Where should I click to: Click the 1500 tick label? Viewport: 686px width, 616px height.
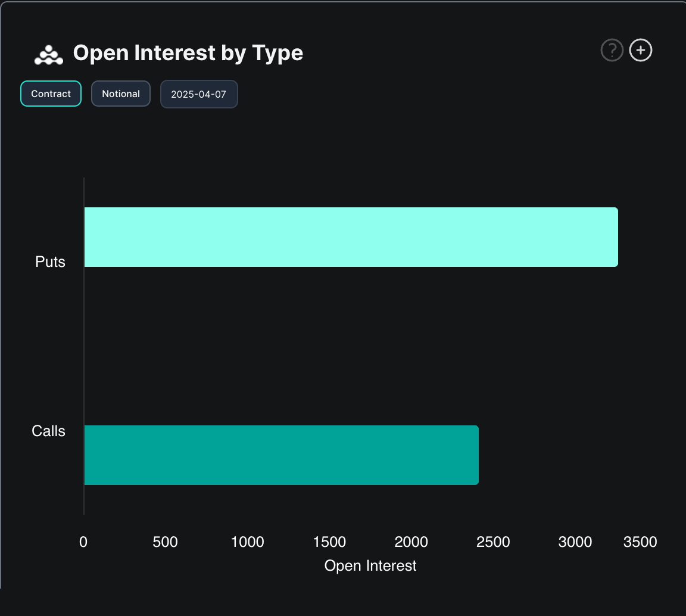point(329,542)
